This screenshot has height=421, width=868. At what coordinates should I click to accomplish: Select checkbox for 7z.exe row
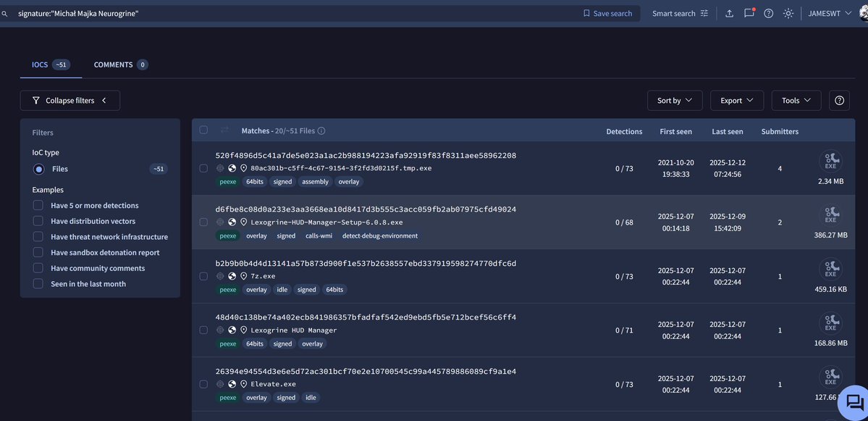coord(203,276)
